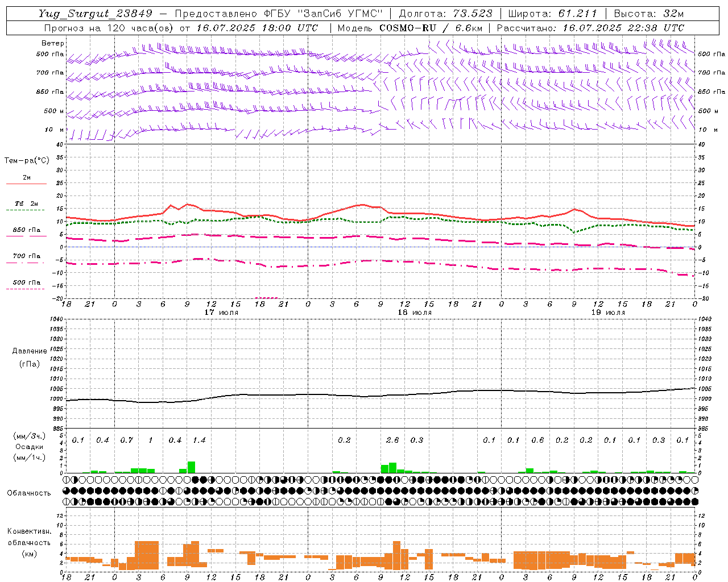Click the Облачность cloud cover label
This screenshot has height=582, width=728.
click(x=29, y=493)
